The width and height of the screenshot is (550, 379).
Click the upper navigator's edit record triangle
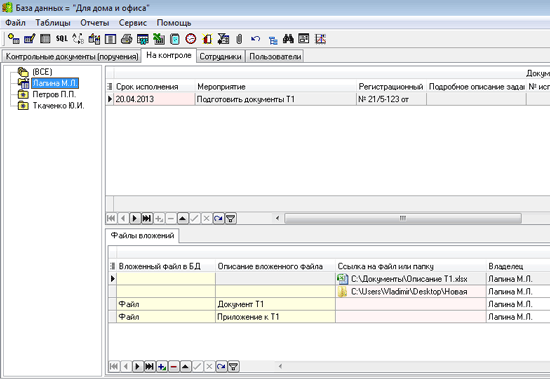182,219
